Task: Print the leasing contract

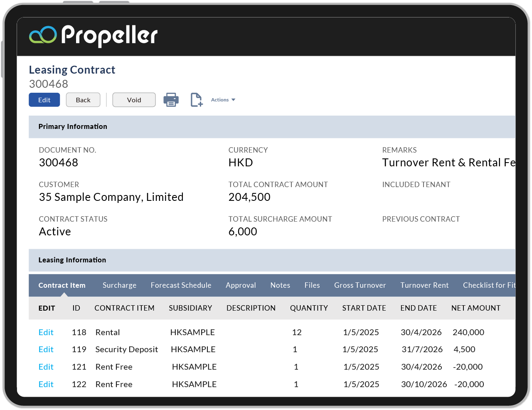Action: [171, 99]
